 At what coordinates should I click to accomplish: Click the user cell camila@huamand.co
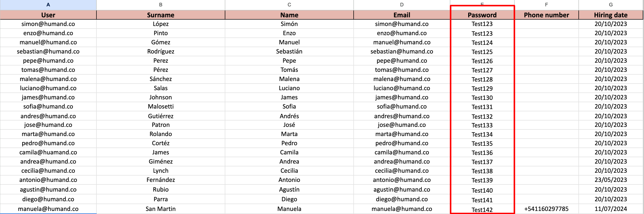pos(48,152)
